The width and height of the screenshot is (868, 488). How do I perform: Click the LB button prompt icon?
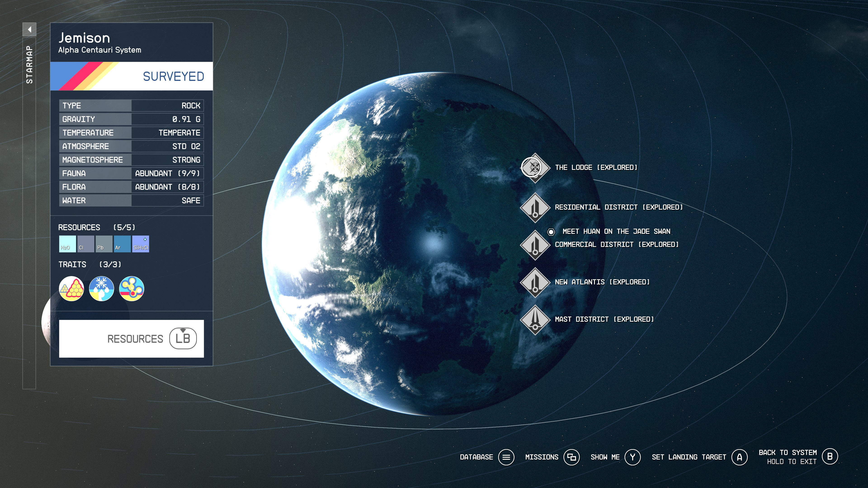183,338
